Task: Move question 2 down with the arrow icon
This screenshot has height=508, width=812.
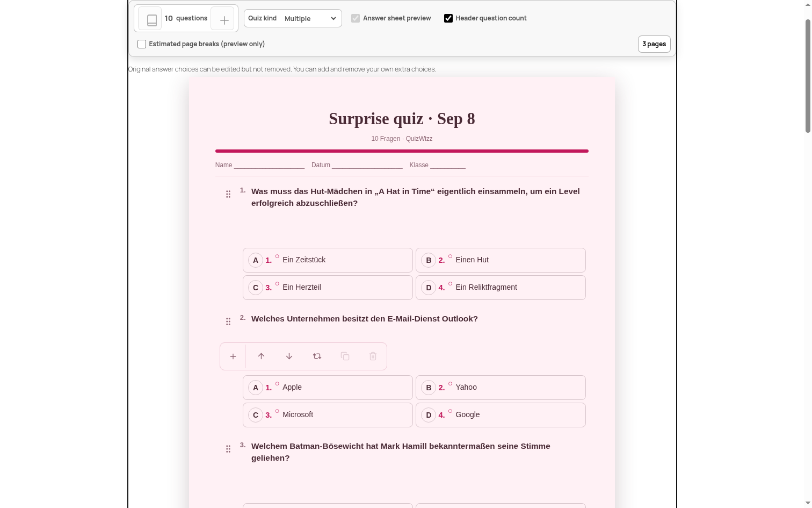Action: (x=289, y=356)
